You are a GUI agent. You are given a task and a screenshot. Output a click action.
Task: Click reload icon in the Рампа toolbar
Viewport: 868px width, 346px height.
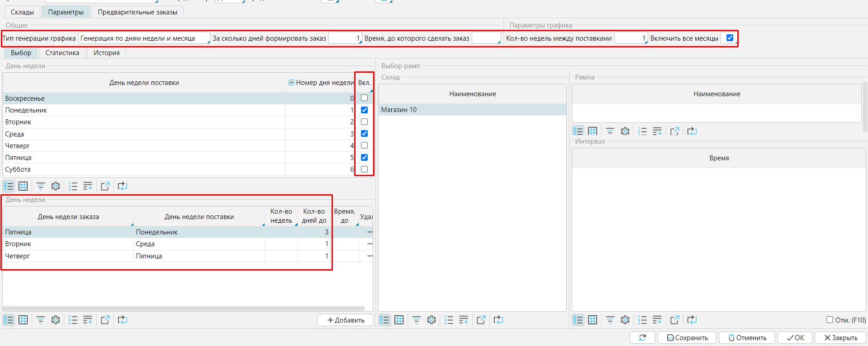point(692,131)
